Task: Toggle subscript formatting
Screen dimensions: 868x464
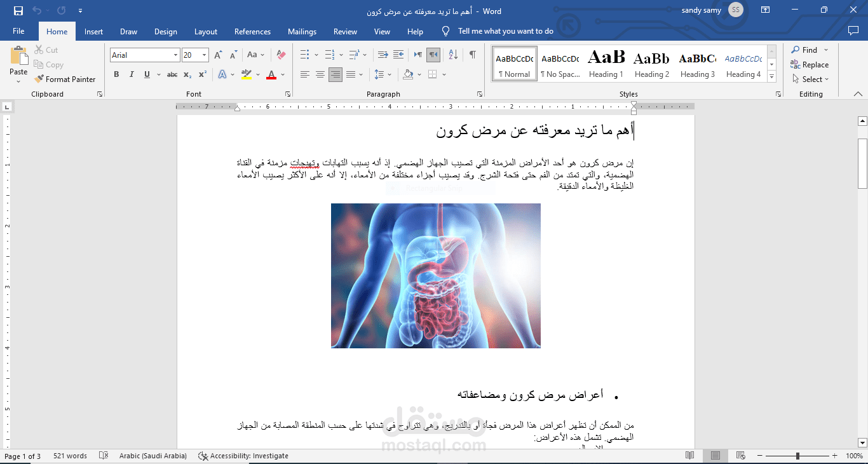Action: pos(187,74)
